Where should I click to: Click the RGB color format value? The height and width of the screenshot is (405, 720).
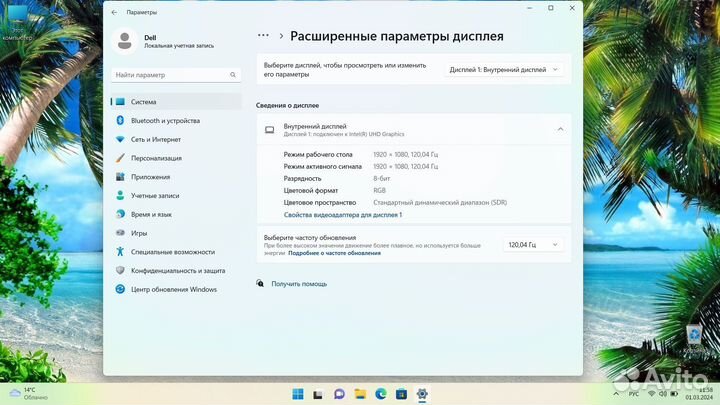379,191
